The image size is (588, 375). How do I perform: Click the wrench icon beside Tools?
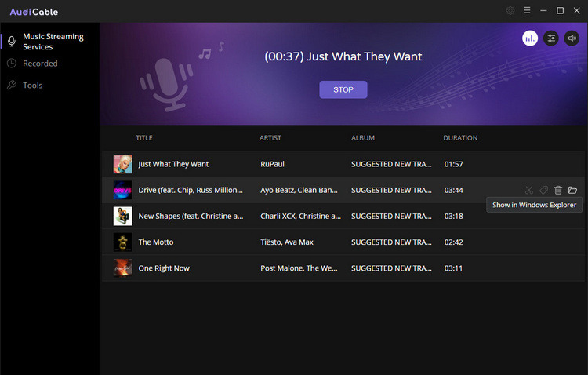(x=12, y=86)
